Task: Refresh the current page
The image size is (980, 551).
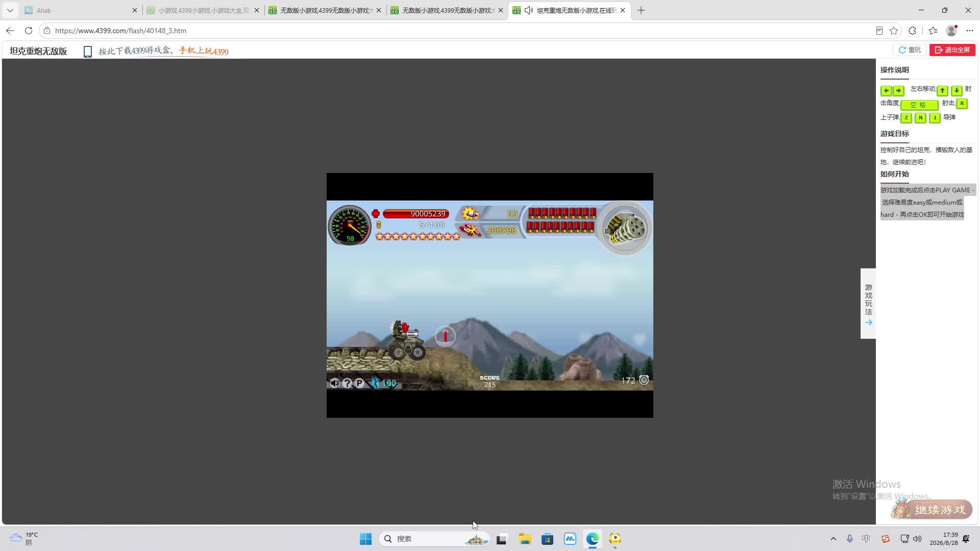Action: [x=29, y=31]
